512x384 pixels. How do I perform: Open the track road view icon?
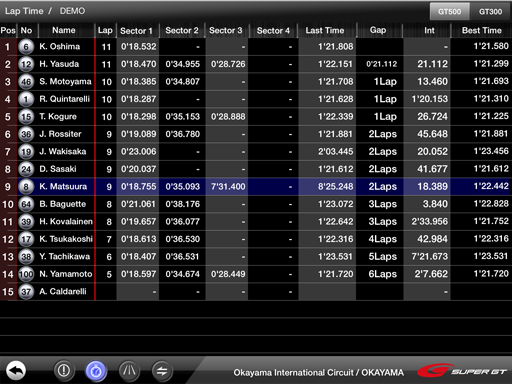tap(129, 371)
